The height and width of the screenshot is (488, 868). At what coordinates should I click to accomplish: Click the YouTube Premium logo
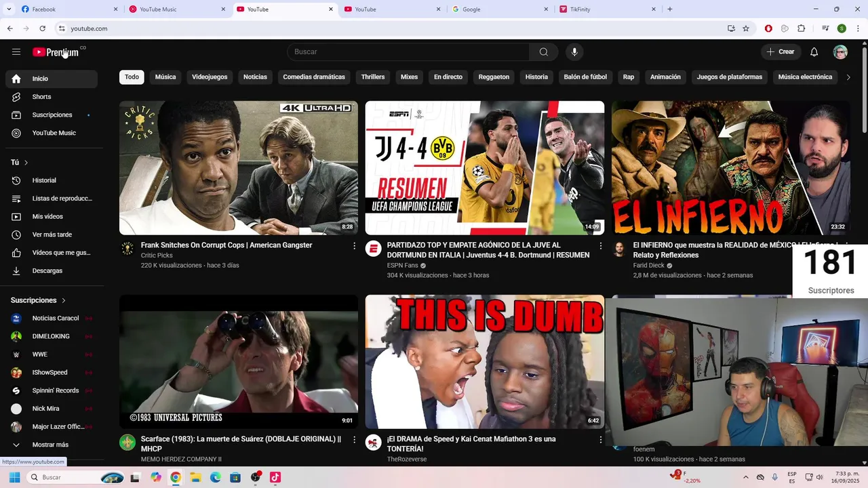tap(56, 52)
